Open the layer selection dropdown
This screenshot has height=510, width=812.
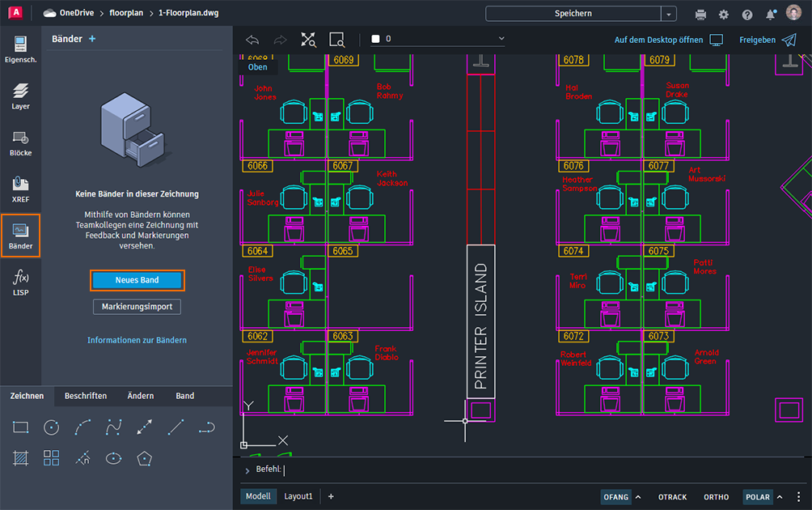coord(438,39)
